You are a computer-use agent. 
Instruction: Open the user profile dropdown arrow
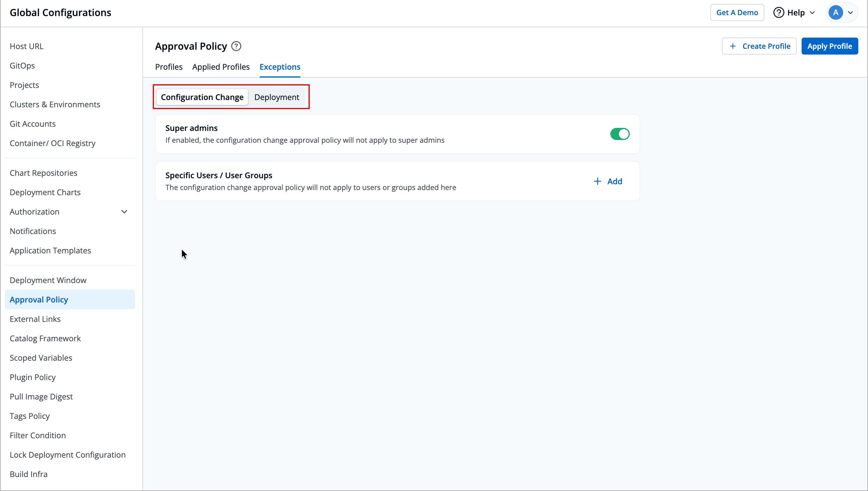click(x=850, y=13)
